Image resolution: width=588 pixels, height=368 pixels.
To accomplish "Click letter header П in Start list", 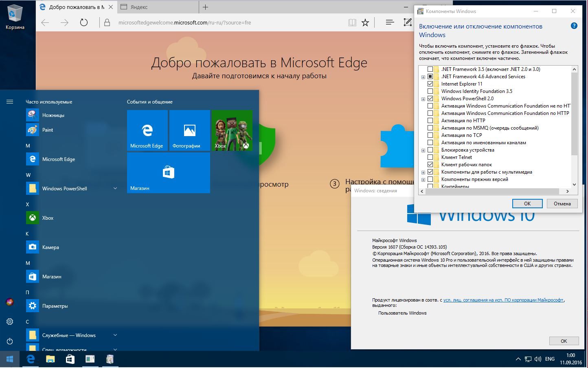I will pyautogui.click(x=28, y=293).
